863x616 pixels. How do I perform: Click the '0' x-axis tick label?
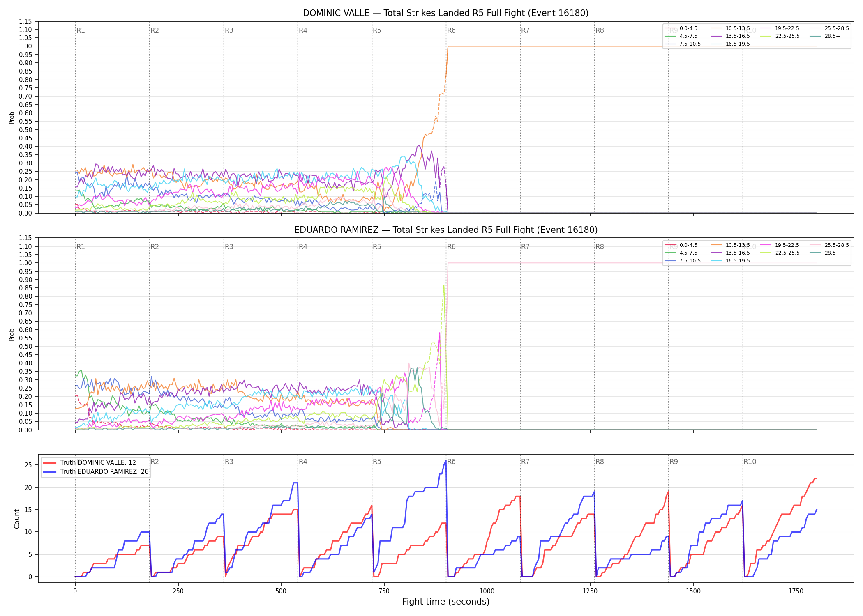coord(75,591)
